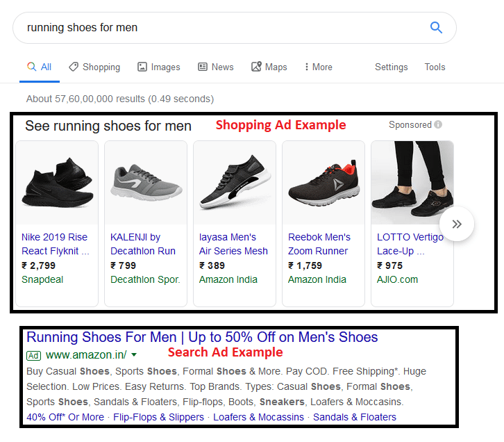Open the Settings menu

click(x=391, y=67)
